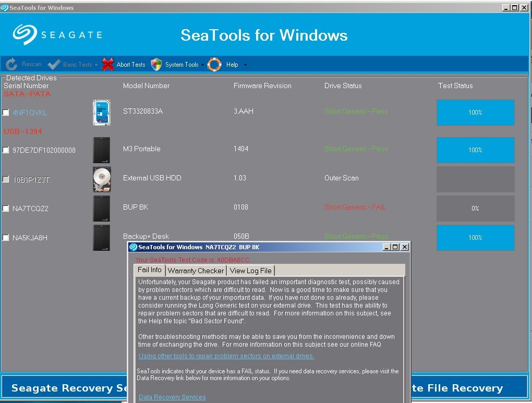The image size is (532, 403).
Task: Click the Model Number column header
Action: (x=146, y=86)
